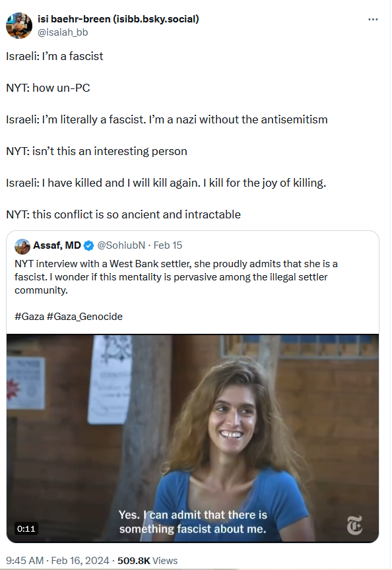Open the #Gaza_Genocide hashtag
The width and height of the screenshot is (392, 570).
point(84,317)
